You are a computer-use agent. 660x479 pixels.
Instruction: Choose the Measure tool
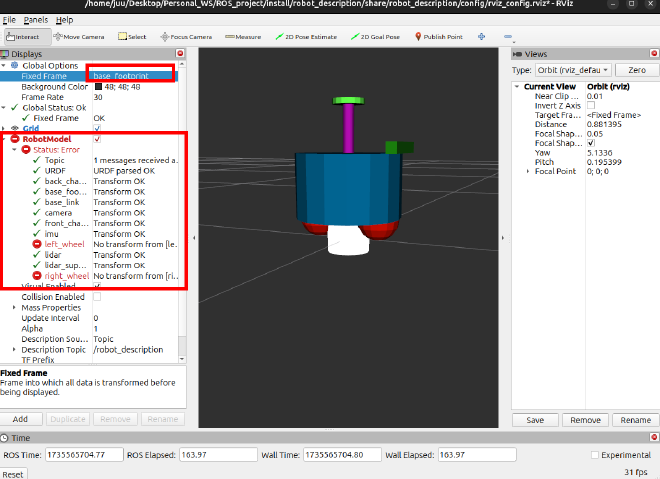click(243, 37)
